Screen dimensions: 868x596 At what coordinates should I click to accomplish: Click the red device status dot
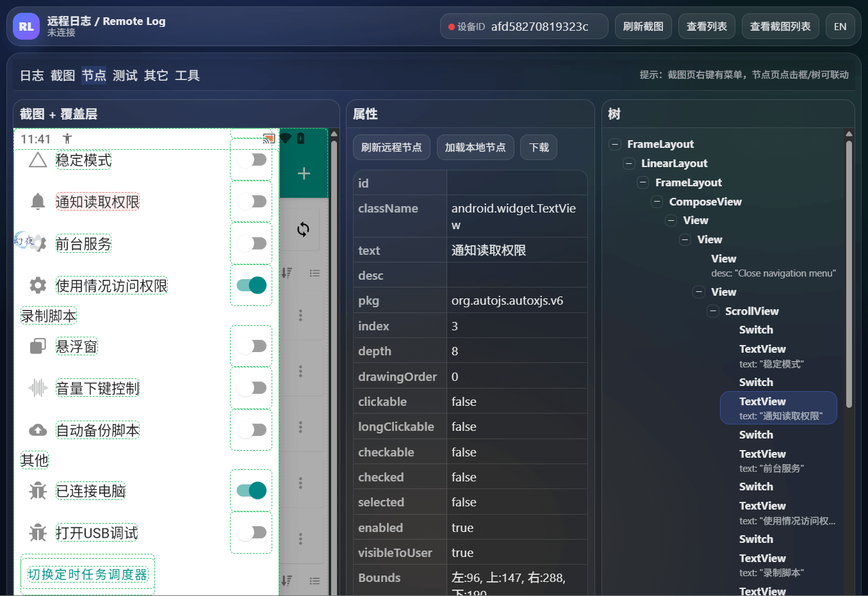click(x=452, y=27)
